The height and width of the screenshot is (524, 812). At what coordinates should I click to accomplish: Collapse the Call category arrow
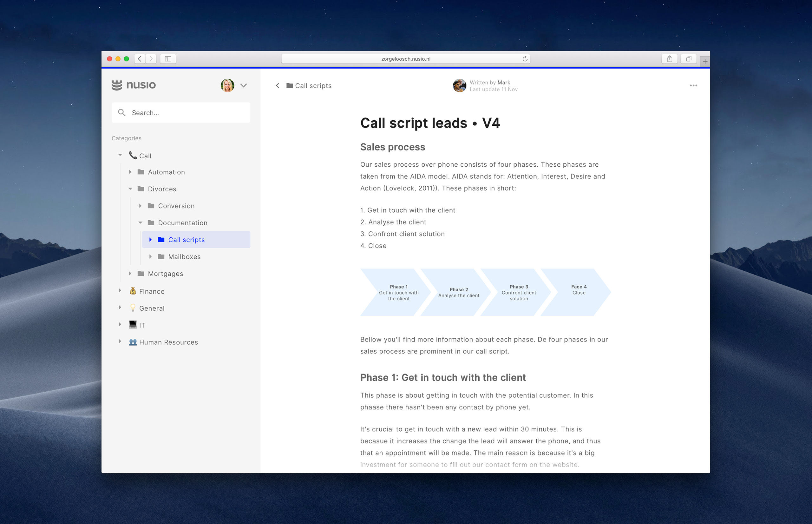tap(120, 155)
